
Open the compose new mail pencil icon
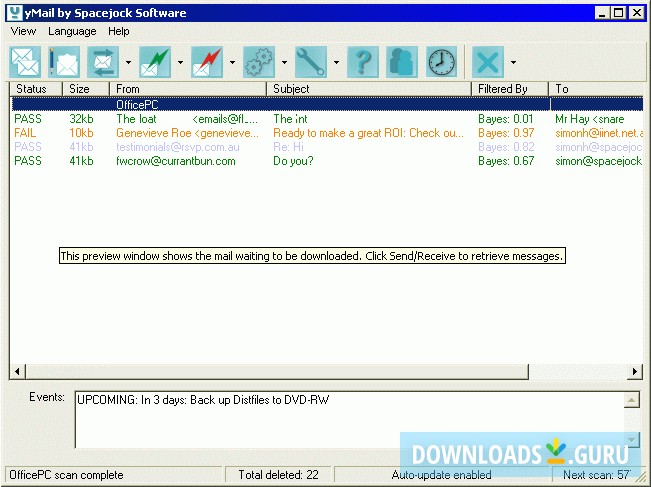click(x=64, y=62)
